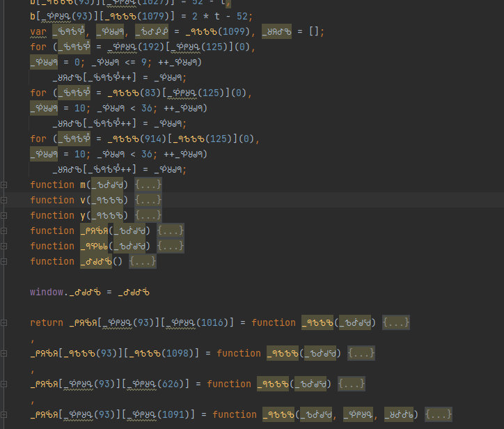Unfold return line with (1016) via gutter icon
Viewport: 504px width, 429px height.
coord(4,323)
